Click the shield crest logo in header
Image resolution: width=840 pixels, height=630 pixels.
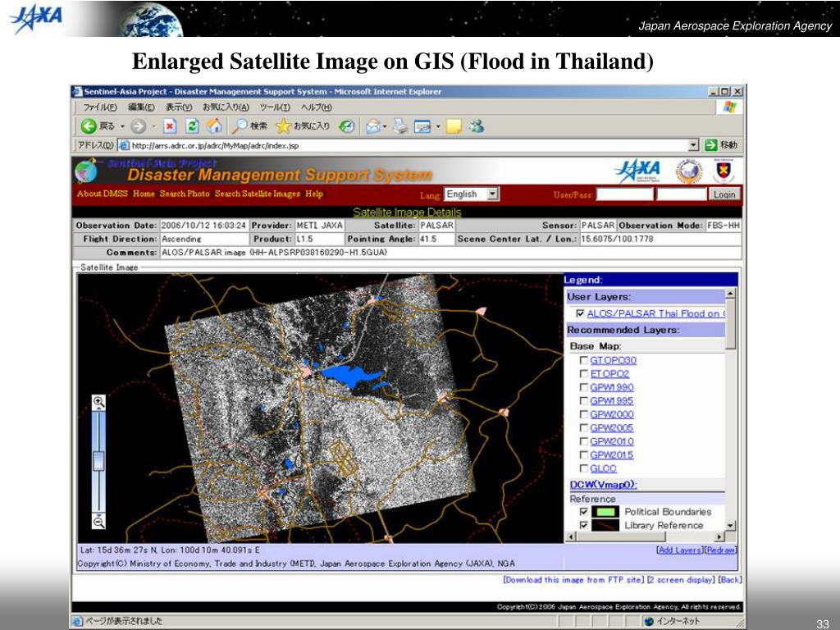tap(724, 171)
